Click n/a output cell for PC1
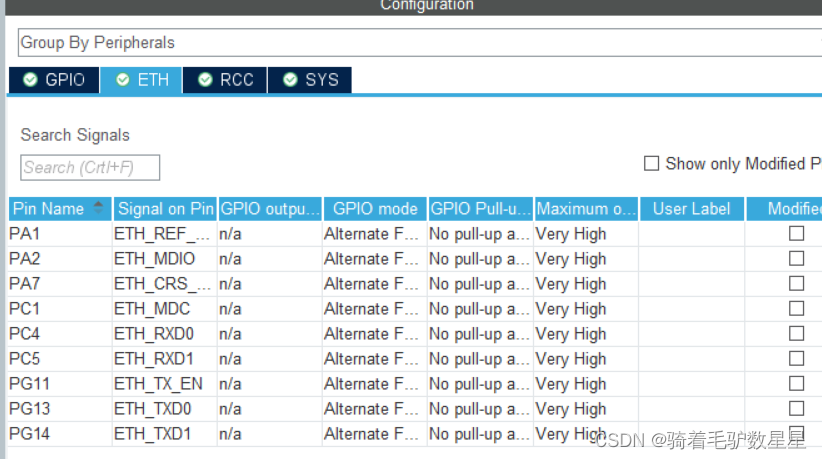 270,309
